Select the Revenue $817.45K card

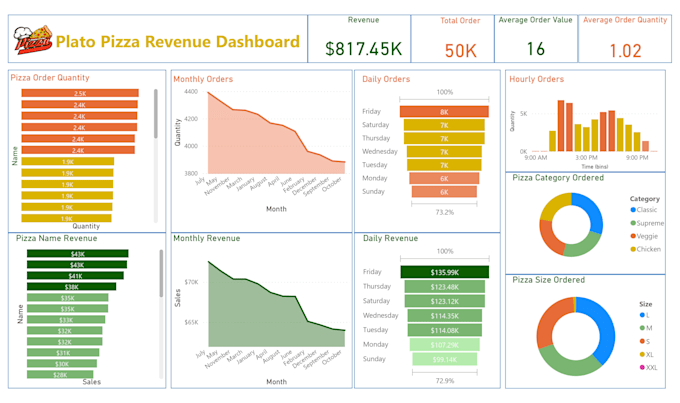[359, 39]
